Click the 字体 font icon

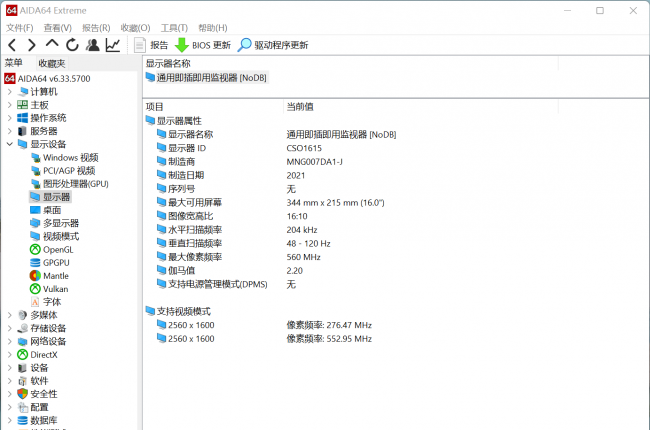[35, 302]
